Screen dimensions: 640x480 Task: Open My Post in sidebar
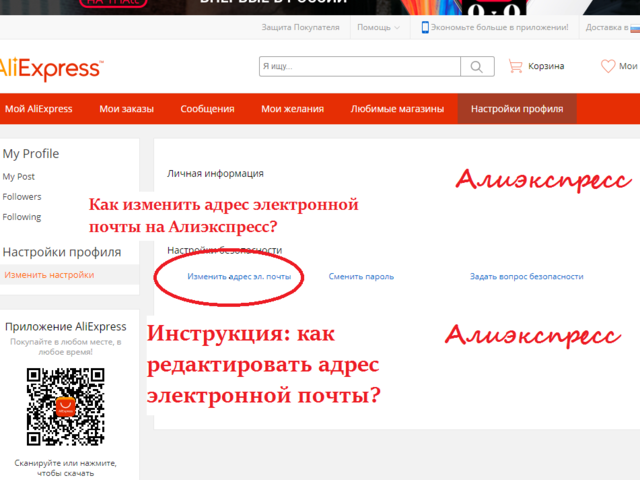click(x=18, y=177)
